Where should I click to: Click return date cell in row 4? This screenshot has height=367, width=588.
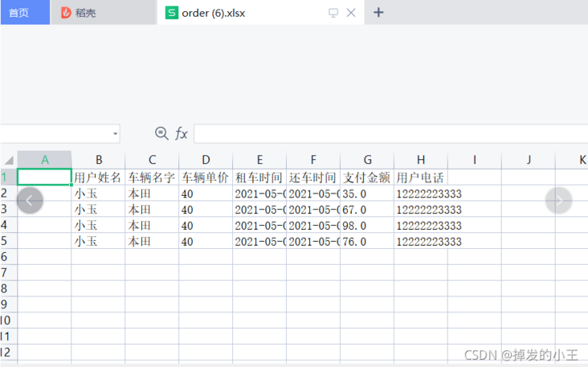click(313, 226)
